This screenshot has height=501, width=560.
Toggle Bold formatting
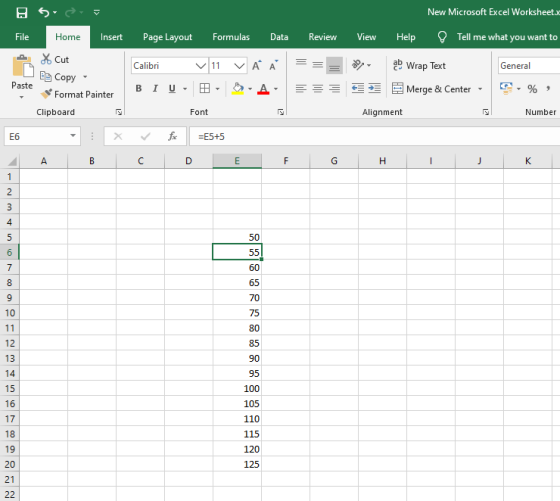tap(139, 88)
